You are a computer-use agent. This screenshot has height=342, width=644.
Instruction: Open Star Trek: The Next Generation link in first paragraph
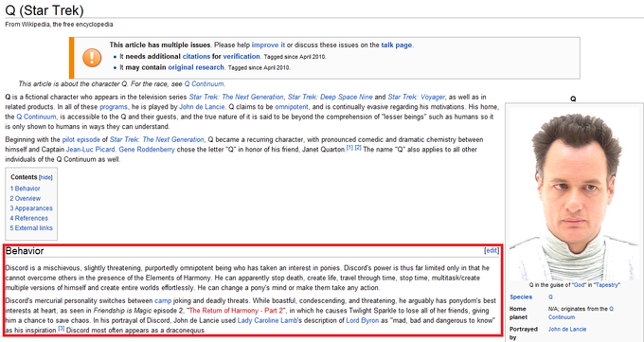point(236,97)
